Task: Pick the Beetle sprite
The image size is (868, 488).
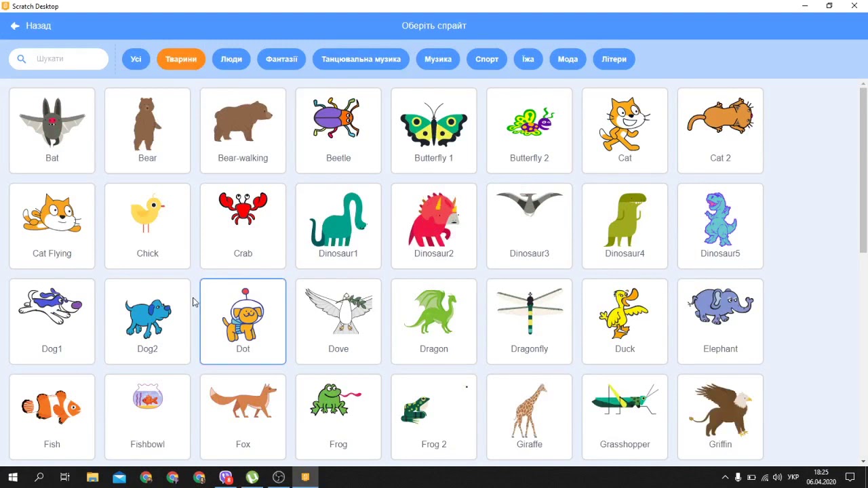Action: pos(338,130)
